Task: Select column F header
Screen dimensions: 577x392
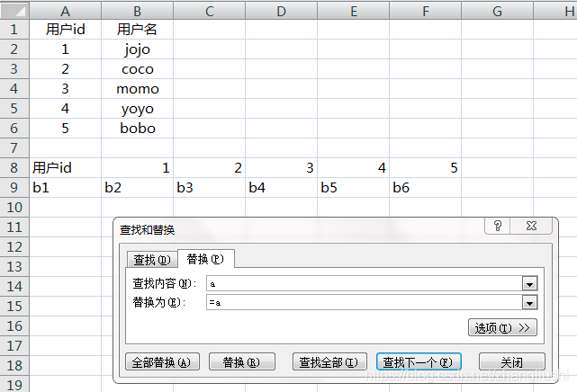Action: (426, 11)
